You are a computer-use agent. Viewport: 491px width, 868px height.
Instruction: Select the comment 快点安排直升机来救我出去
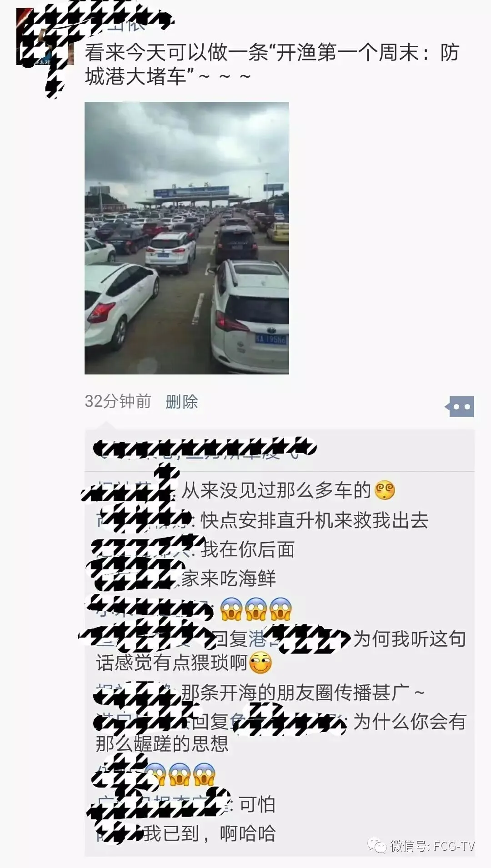coord(315,520)
